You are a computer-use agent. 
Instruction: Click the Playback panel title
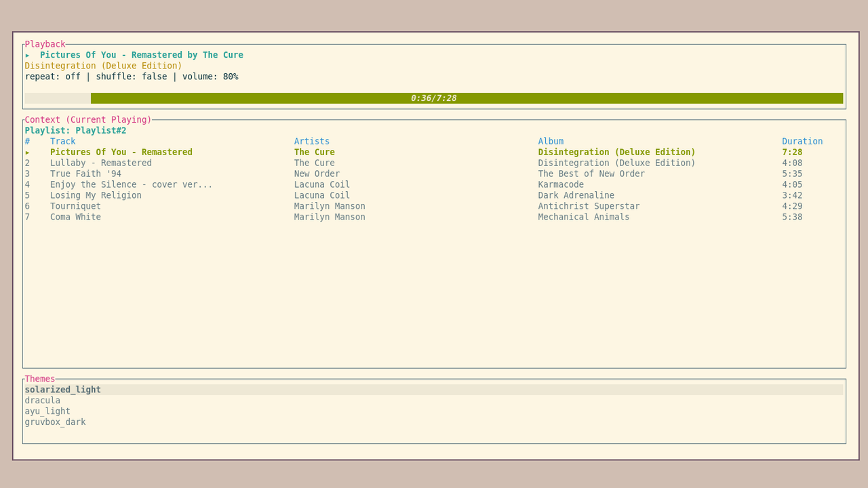click(45, 44)
